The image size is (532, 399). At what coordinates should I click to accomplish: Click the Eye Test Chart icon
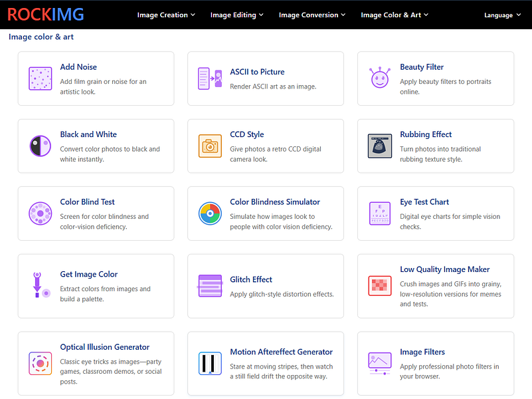coord(380,213)
